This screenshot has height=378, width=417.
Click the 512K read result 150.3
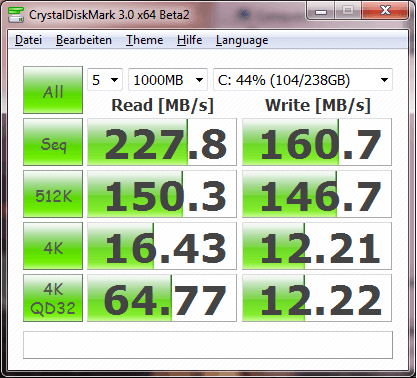(x=162, y=194)
